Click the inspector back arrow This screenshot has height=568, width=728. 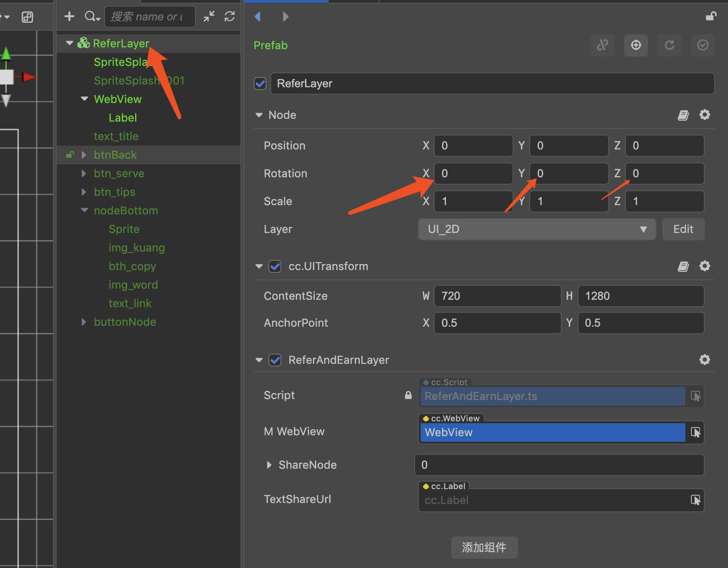(258, 17)
